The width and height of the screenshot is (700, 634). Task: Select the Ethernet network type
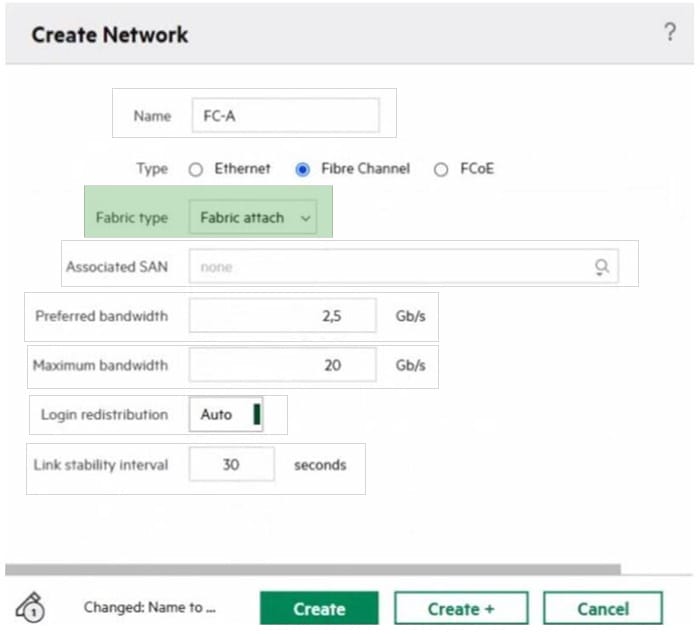[196, 169]
